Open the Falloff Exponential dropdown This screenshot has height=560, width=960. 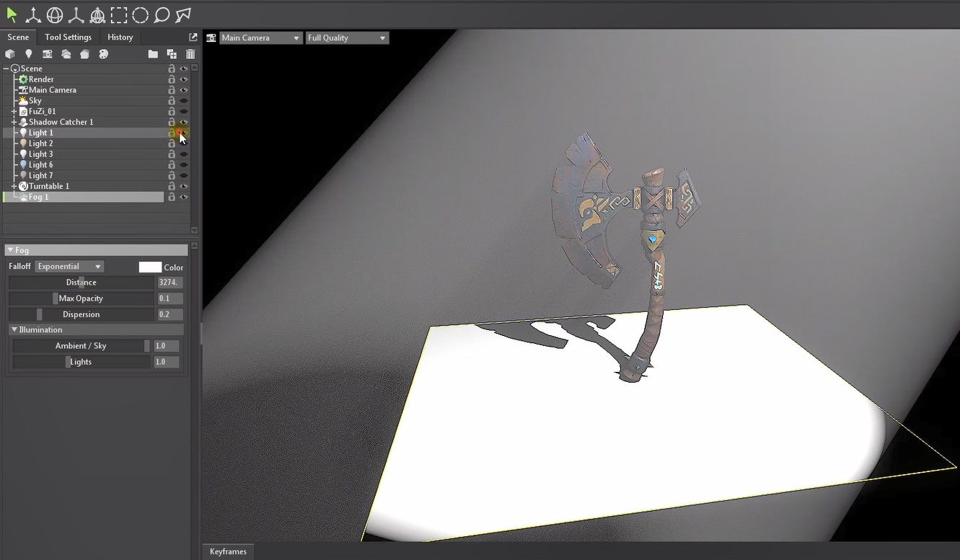point(69,267)
